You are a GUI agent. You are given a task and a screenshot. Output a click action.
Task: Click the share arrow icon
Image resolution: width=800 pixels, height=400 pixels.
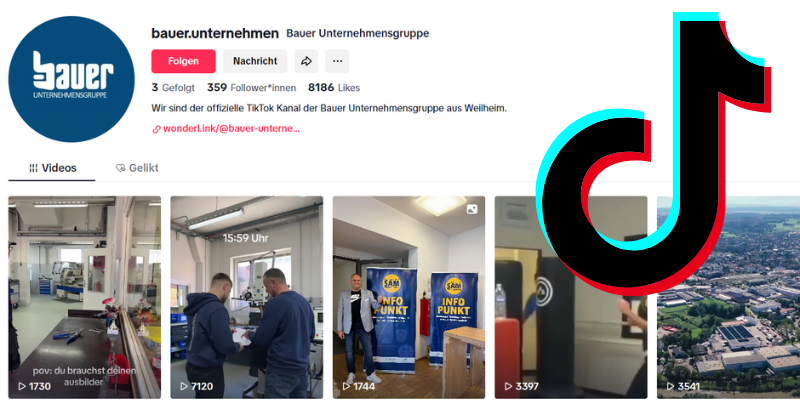click(x=306, y=61)
